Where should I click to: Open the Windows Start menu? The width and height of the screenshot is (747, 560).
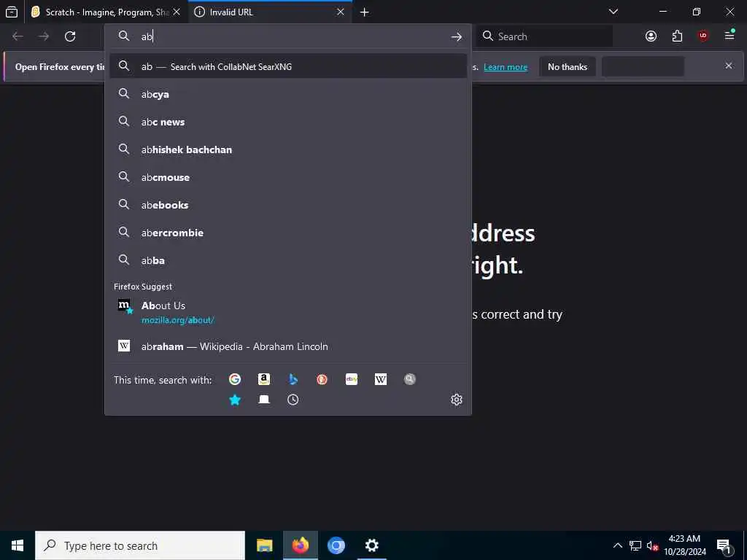pos(18,545)
